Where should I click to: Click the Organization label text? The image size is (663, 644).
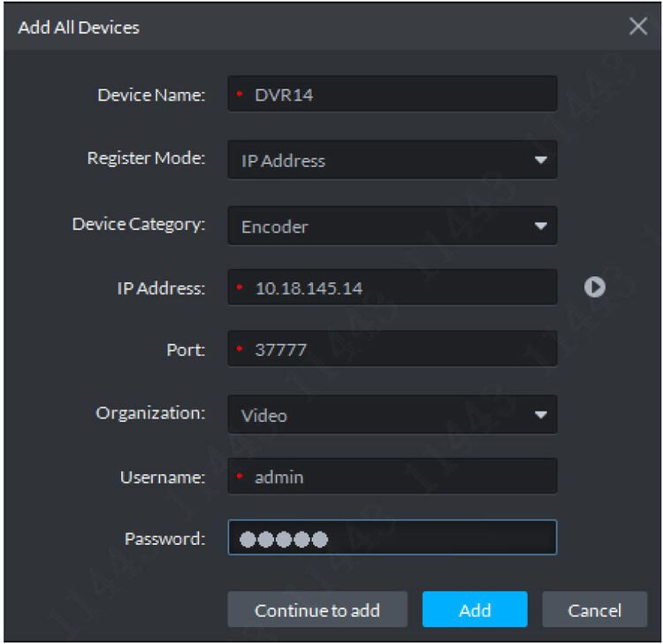(150, 413)
